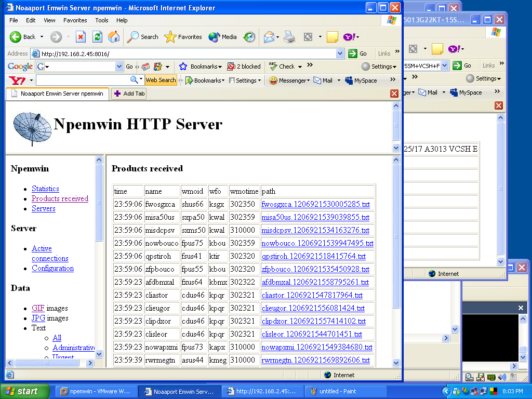The image size is (532, 399).
Task: Click the volume speaker tray icon
Action: tap(502, 377)
